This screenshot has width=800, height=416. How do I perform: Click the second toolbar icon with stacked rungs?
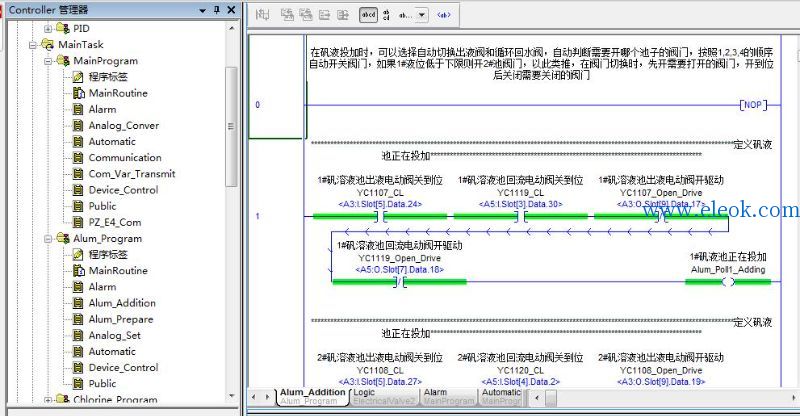[288, 15]
